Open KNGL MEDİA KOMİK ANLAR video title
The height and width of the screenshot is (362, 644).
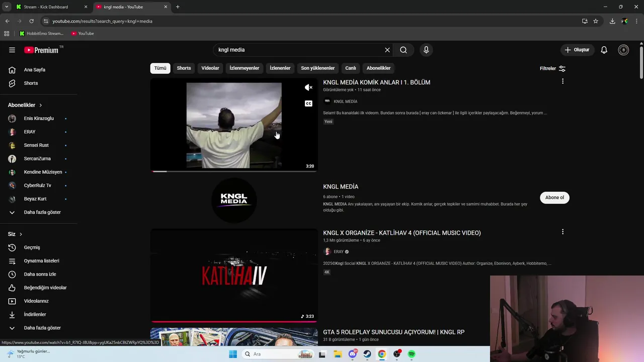376,82
